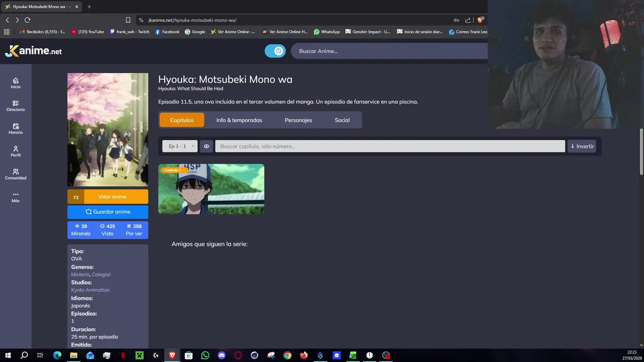Open Inicio in the left sidebar
Image resolution: width=644 pixels, height=362 pixels.
pos(16,83)
